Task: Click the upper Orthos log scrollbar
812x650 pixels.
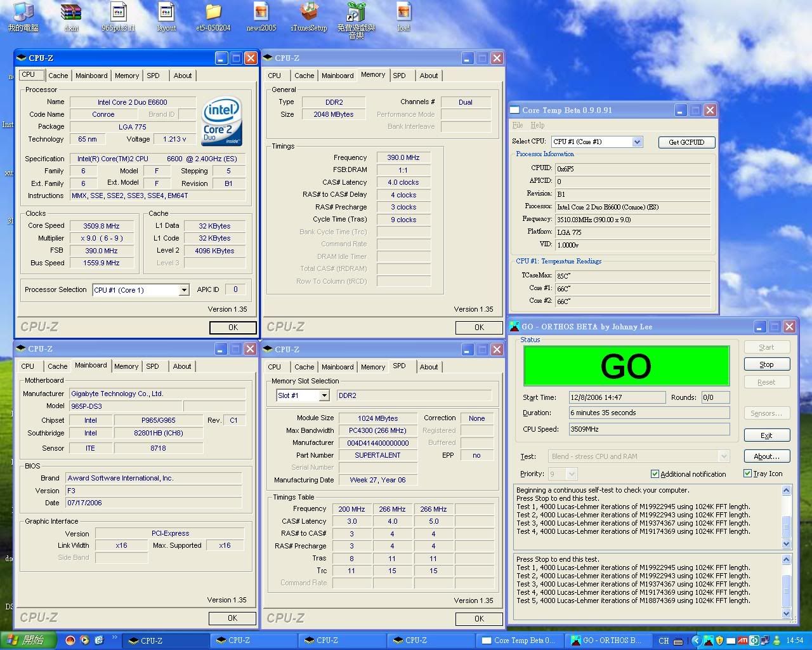Action: (787, 517)
